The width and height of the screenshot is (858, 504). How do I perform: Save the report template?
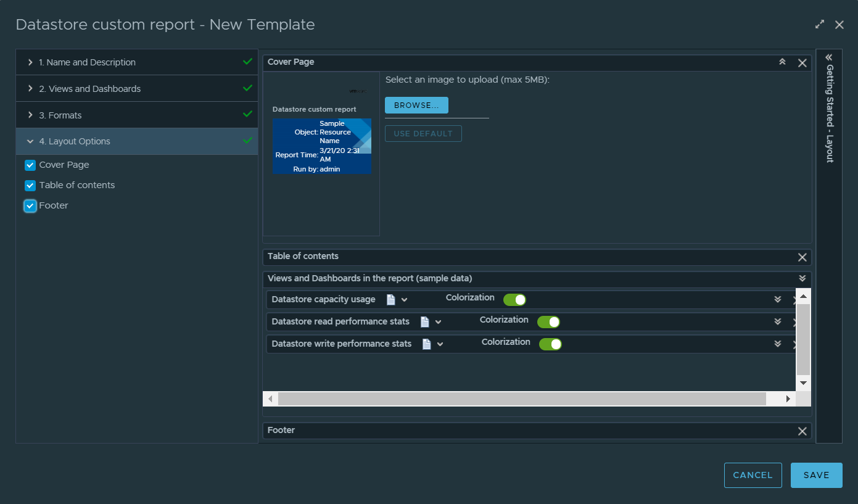tap(816, 475)
